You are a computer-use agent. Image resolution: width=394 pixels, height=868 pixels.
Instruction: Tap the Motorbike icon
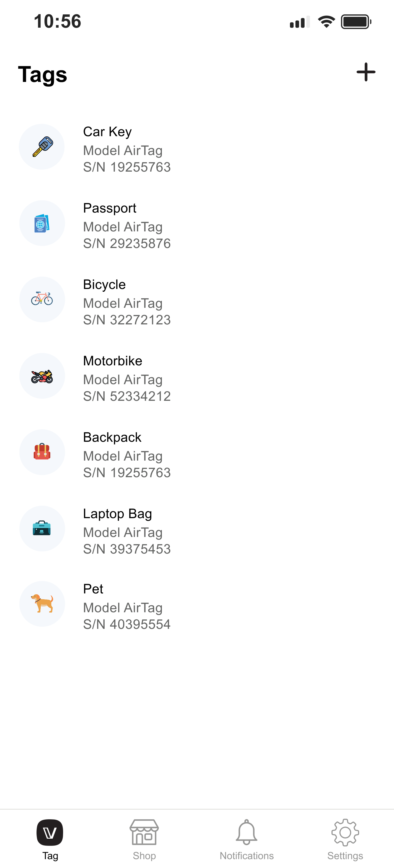click(x=42, y=376)
